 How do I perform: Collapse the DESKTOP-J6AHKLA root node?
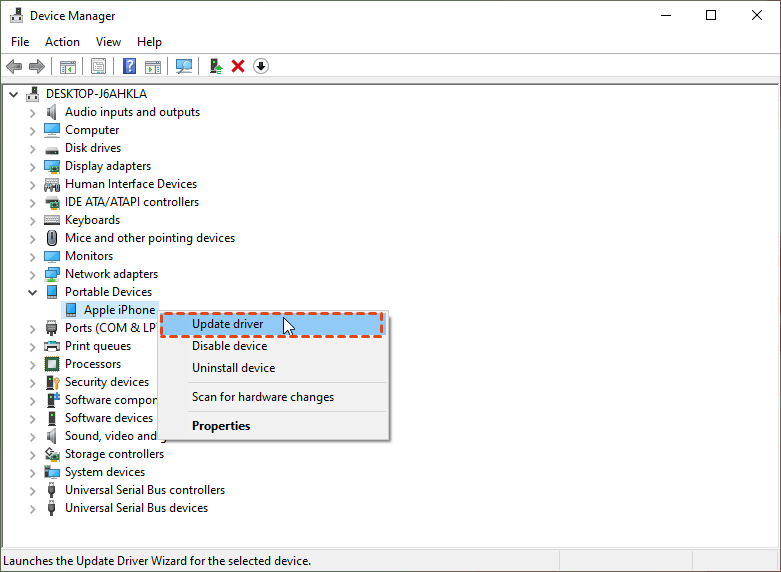click(x=13, y=94)
